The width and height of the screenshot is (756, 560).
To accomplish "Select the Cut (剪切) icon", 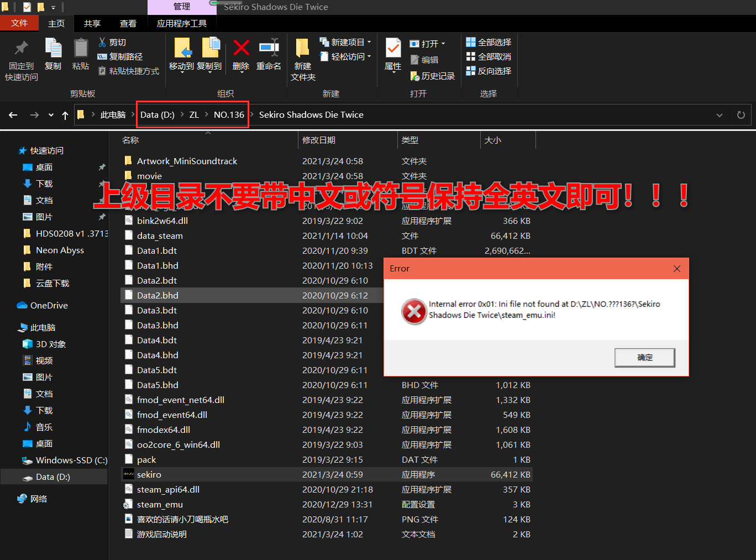I will 103,42.
